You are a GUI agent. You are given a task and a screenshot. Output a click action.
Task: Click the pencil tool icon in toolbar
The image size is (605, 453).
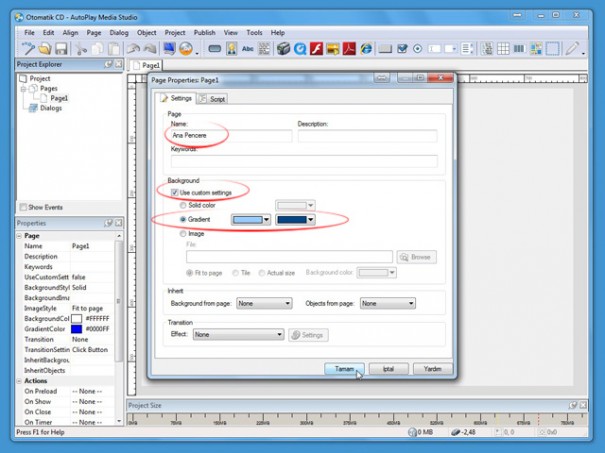pos(572,49)
